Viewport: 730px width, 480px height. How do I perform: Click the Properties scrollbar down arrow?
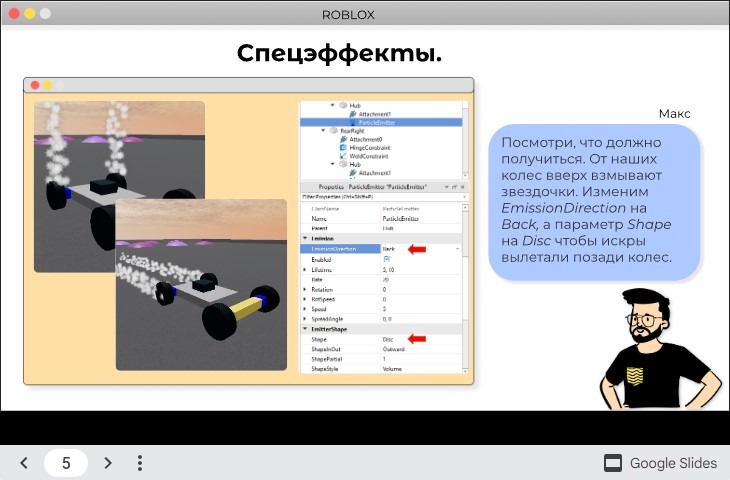click(465, 371)
